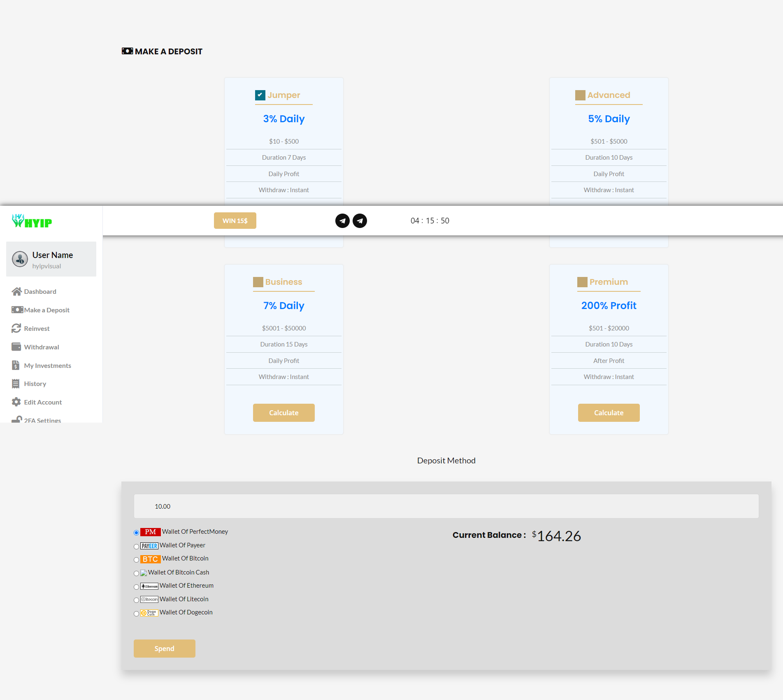The image size is (783, 700).
Task: Select the Premium plan checkbox
Action: pos(582,282)
